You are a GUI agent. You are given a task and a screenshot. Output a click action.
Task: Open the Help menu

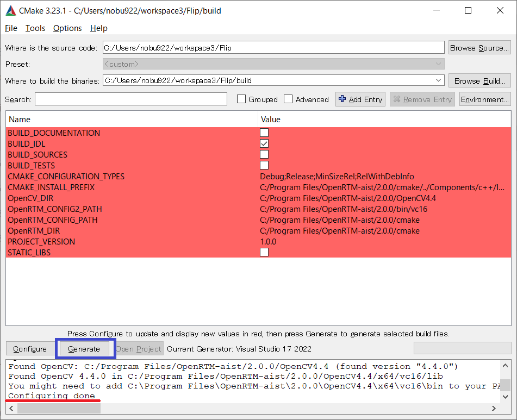[x=98, y=28]
